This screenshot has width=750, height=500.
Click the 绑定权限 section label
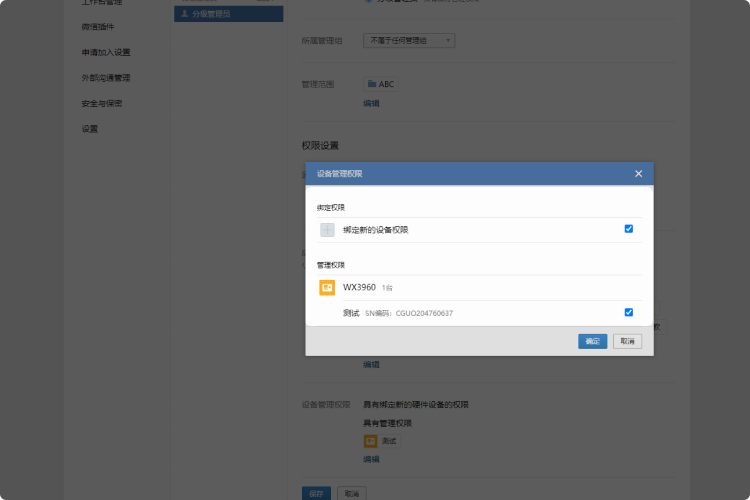(x=331, y=208)
